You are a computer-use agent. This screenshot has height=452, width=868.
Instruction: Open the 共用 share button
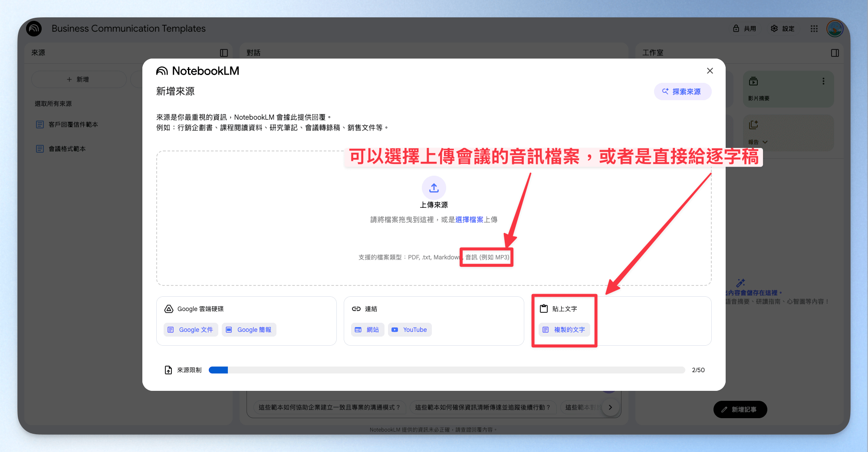(x=744, y=29)
